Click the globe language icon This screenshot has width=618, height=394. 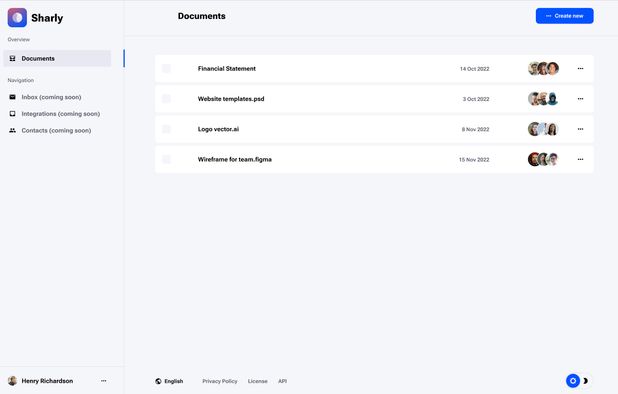tap(158, 381)
